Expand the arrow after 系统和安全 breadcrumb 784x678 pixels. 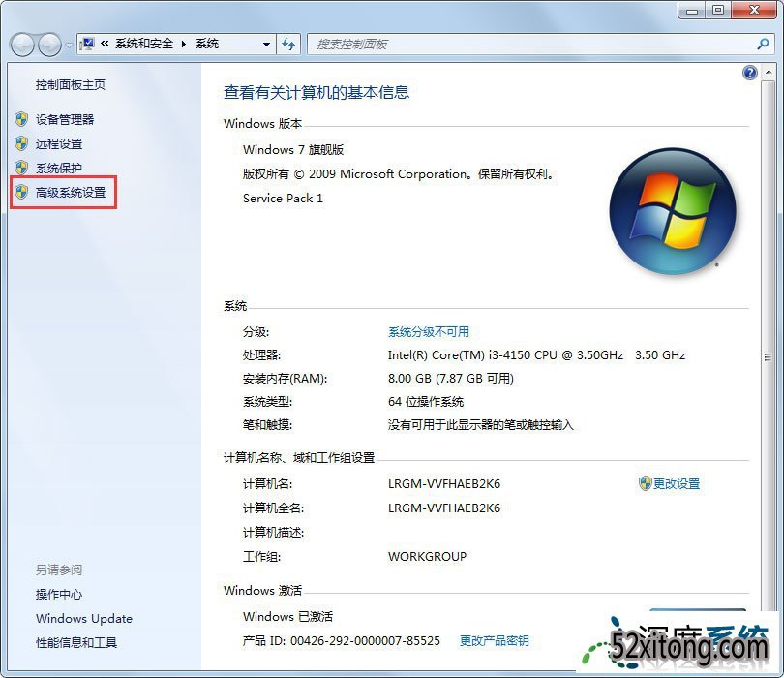pos(184,44)
